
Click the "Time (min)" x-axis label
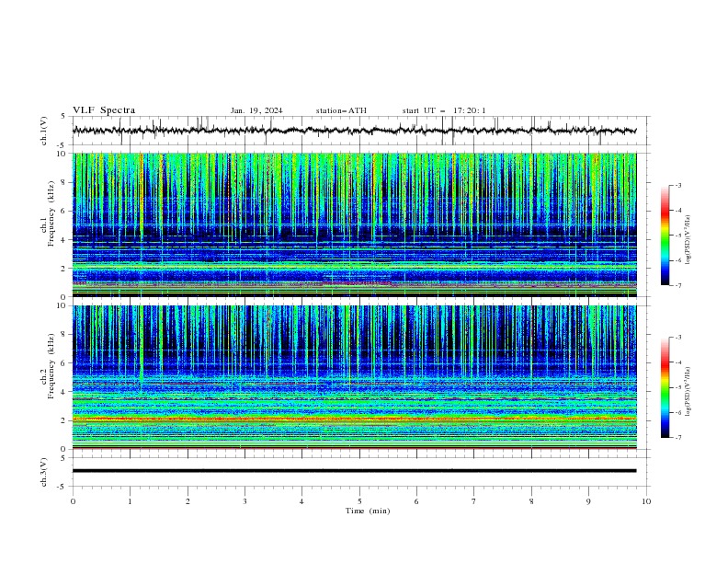pos(368,511)
